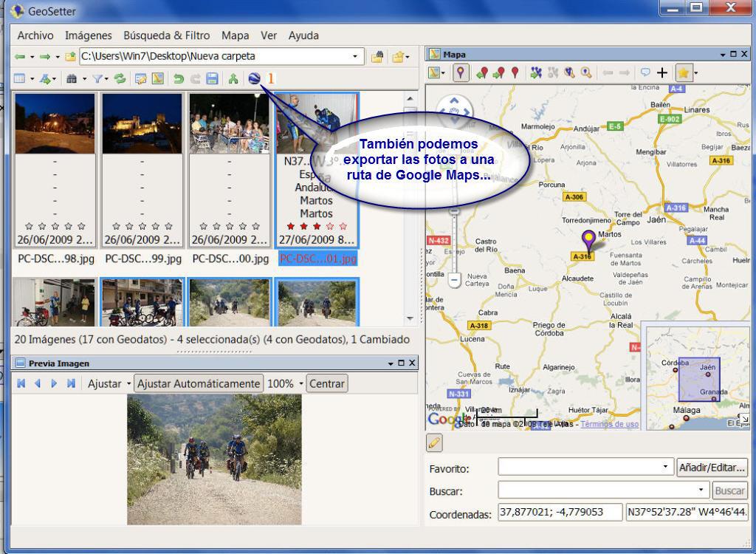Click the map zoom slider handle

click(454, 211)
